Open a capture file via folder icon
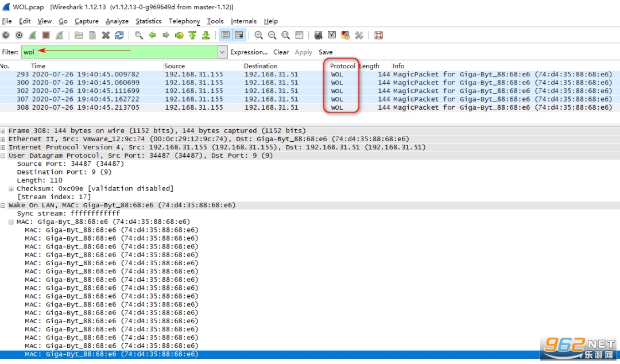The width and height of the screenshot is (620, 364). point(79,36)
